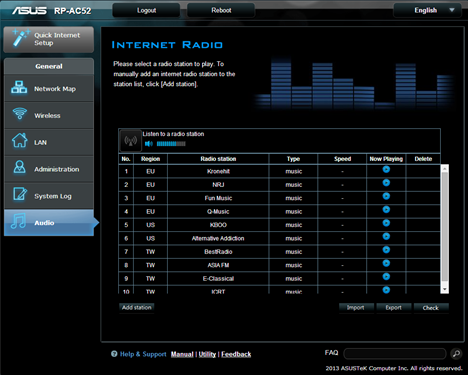This screenshot has width=468, height=375.
Task: Click the Radio station column header
Action: [x=218, y=159]
